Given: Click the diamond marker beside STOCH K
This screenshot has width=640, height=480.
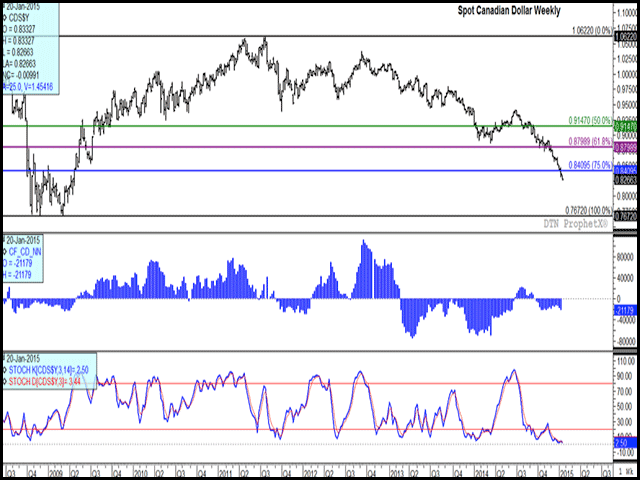Looking at the screenshot, I should [5, 371].
